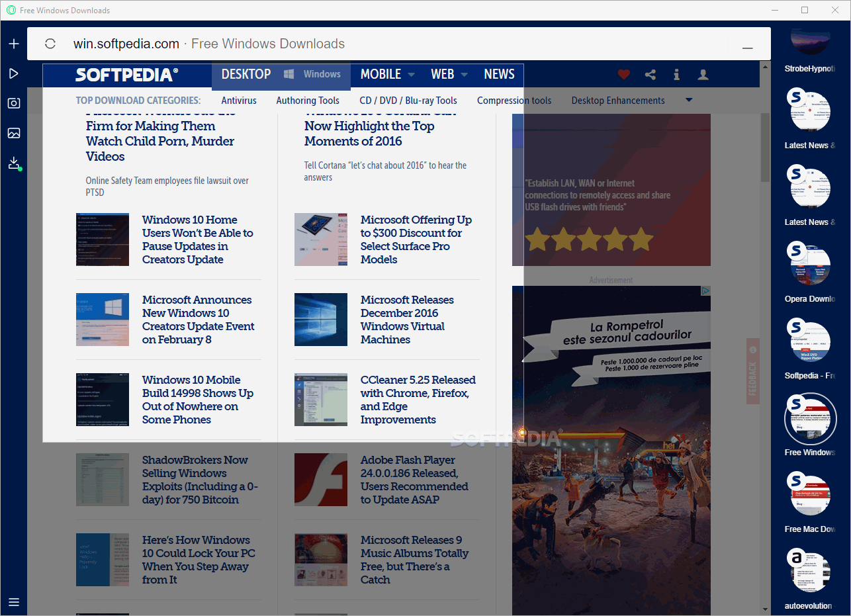Open the Windows 10 Home pause updates article

[198, 240]
